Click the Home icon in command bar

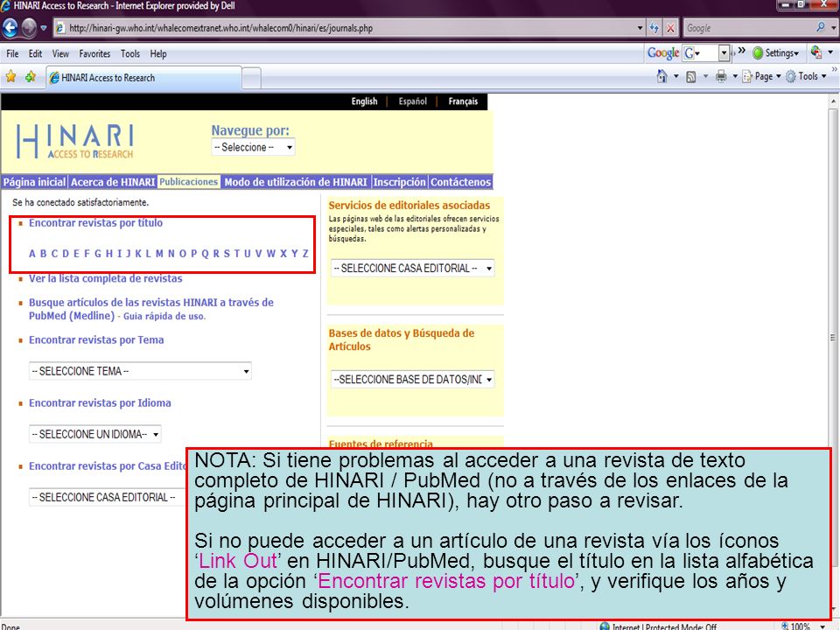[662, 77]
